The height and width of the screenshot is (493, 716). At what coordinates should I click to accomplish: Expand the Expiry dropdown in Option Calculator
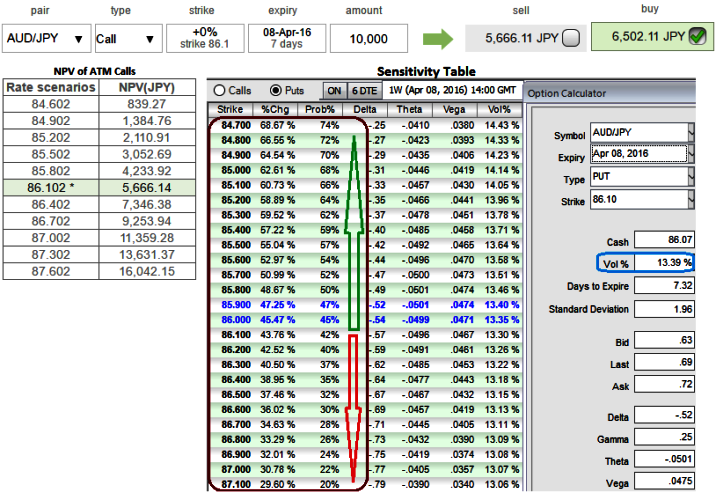tap(692, 153)
